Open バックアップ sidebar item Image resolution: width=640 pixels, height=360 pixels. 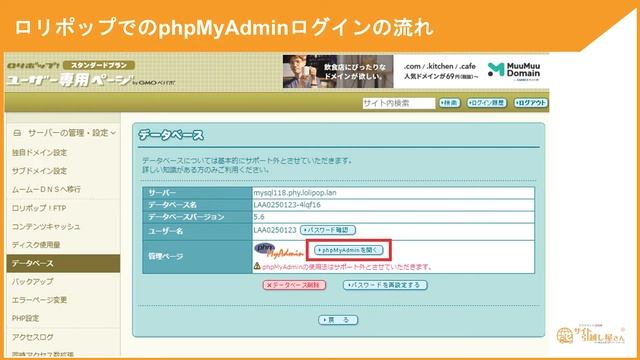click(x=32, y=282)
